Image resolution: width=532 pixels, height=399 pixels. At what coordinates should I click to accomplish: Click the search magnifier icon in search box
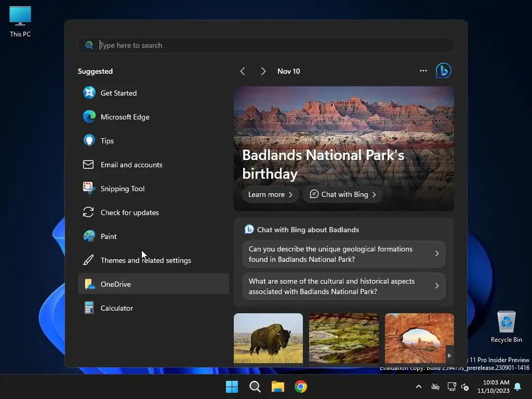pos(89,45)
